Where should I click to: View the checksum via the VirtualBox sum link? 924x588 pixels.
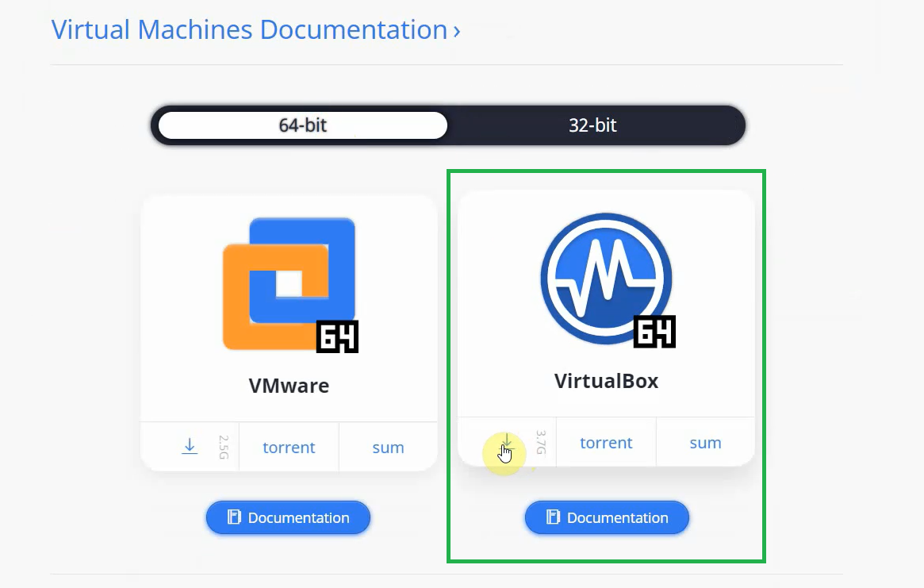(x=704, y=442)
